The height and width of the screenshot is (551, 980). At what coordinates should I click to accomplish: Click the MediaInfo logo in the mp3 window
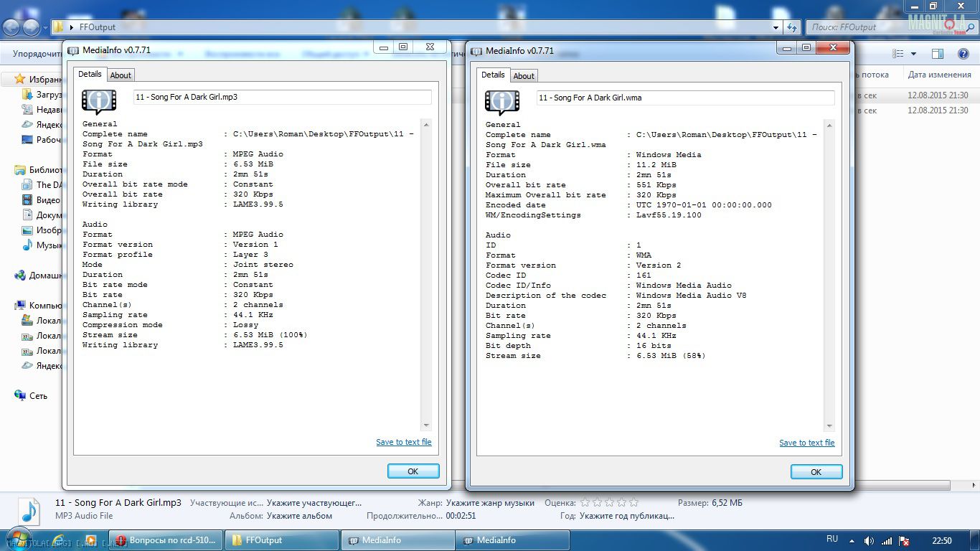click(x=98, y=102)
